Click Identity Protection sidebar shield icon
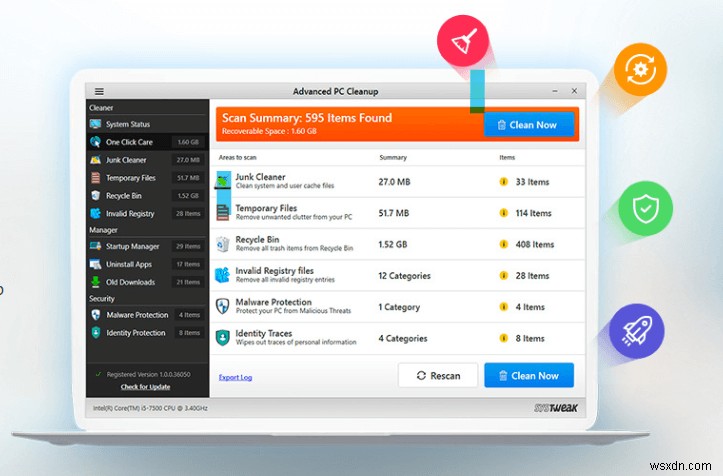Viewport: 723px width, 476px height. coord(95,333)
